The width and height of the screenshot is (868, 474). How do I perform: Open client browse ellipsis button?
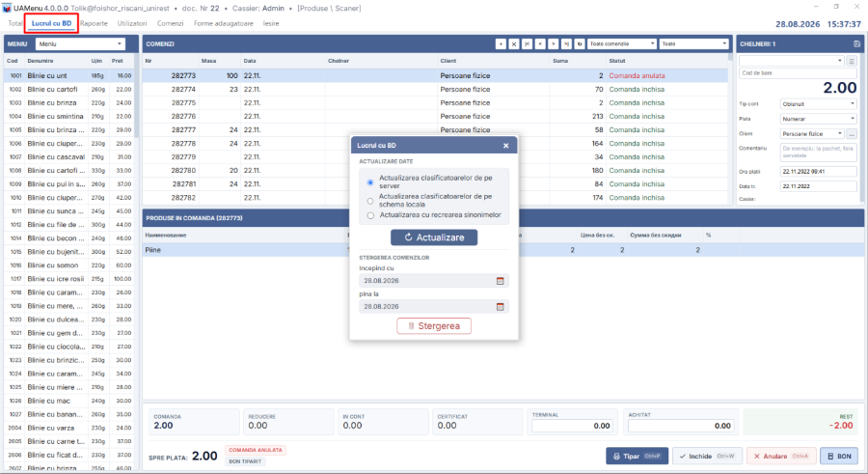point(852,133)
